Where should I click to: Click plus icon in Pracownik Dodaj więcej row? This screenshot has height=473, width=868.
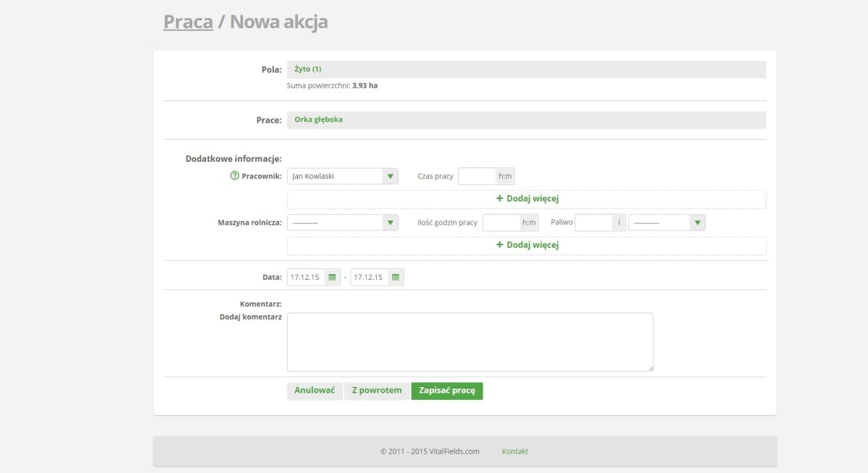tap(499, 198)
